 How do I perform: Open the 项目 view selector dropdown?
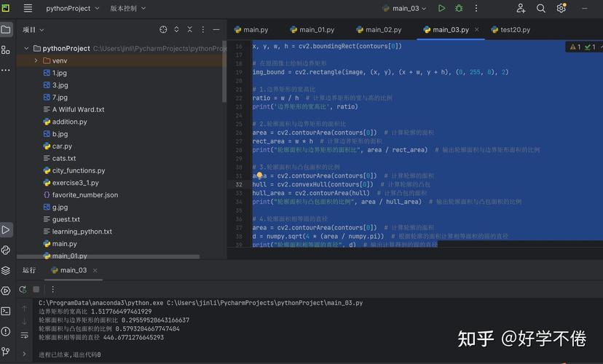(x=33, y=30)
